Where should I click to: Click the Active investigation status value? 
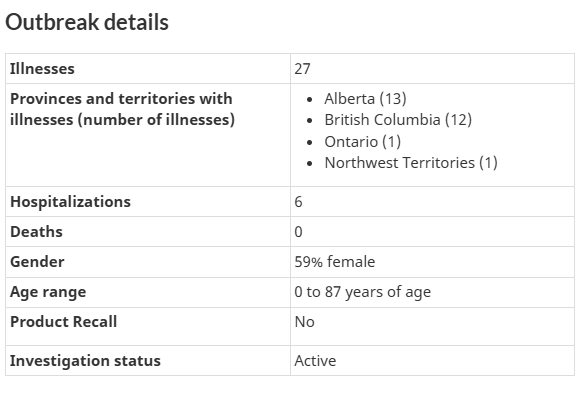point(315,361)
